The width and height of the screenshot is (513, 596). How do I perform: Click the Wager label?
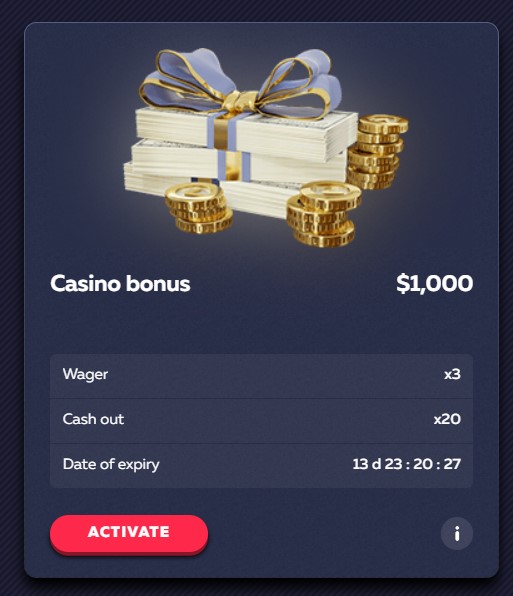85,374
